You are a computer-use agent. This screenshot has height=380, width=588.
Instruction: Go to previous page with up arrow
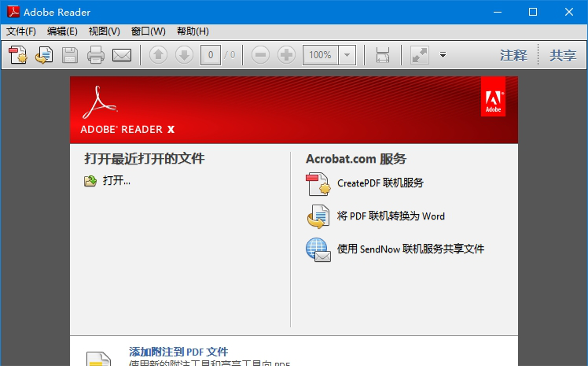click(x=158, y=55)
